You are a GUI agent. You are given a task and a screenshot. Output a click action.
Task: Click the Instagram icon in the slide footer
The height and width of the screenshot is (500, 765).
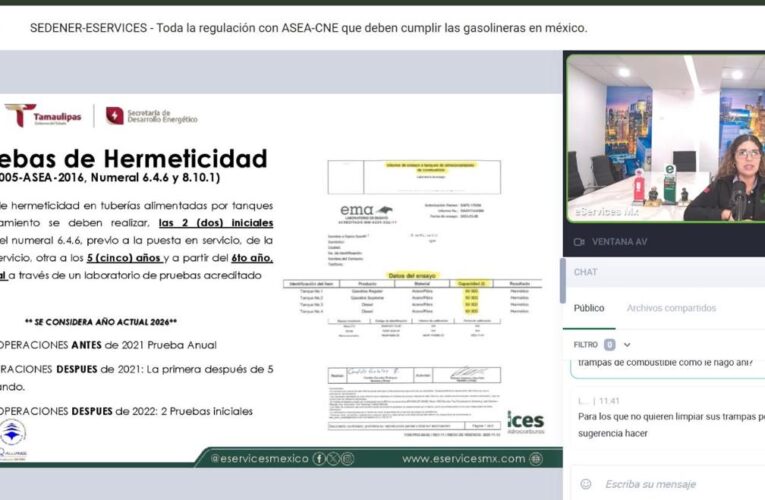click(x=347, y=459)
